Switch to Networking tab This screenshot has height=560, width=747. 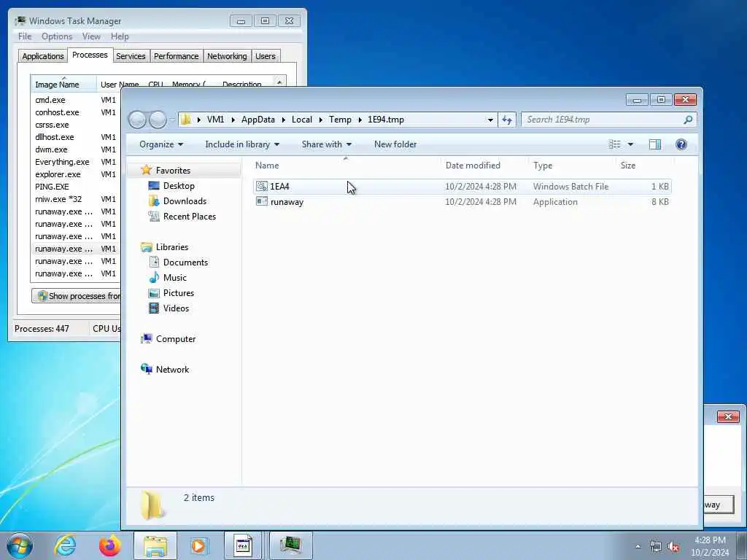227,56
